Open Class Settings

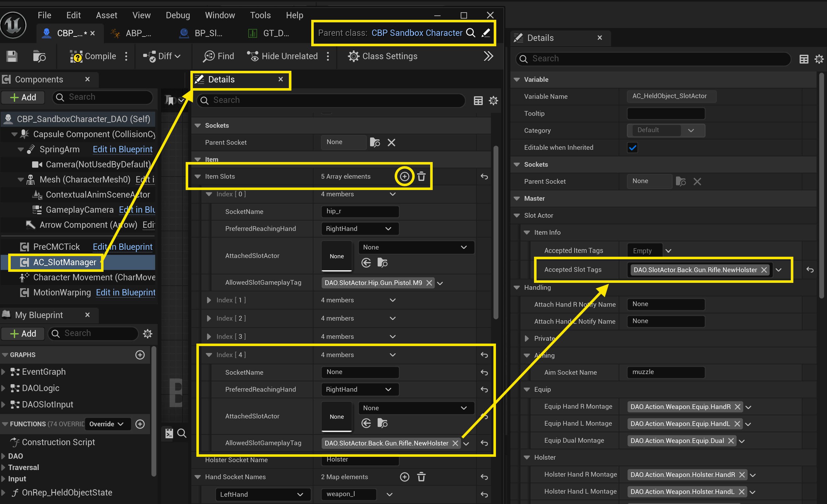tap(383, 56)
